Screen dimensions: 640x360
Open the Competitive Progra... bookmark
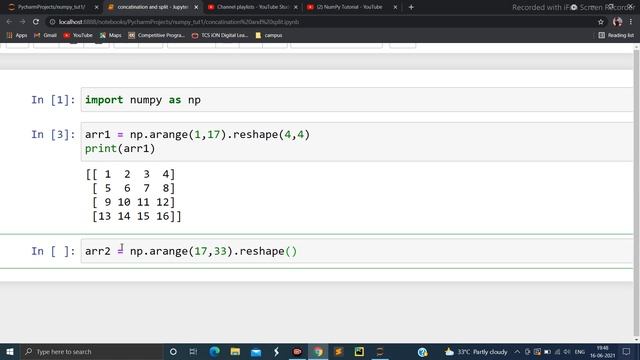(157, 36)
